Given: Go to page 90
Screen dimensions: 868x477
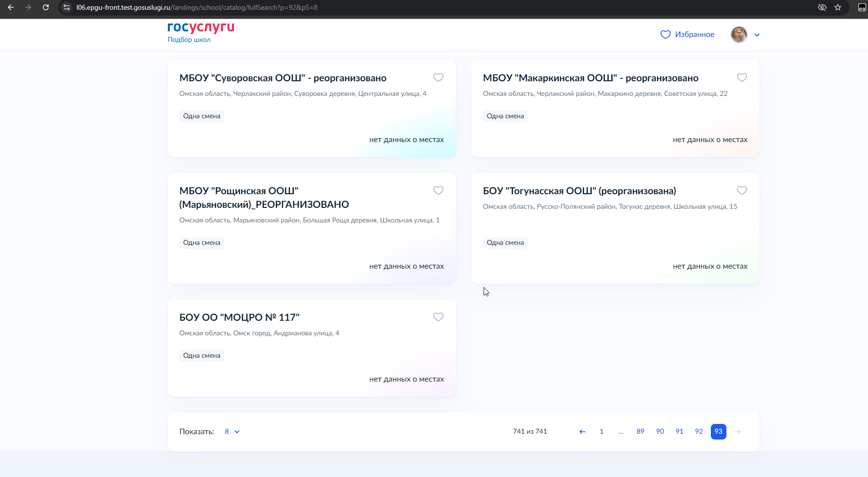Looking at the screenshot, I should [x=660, y=432].
